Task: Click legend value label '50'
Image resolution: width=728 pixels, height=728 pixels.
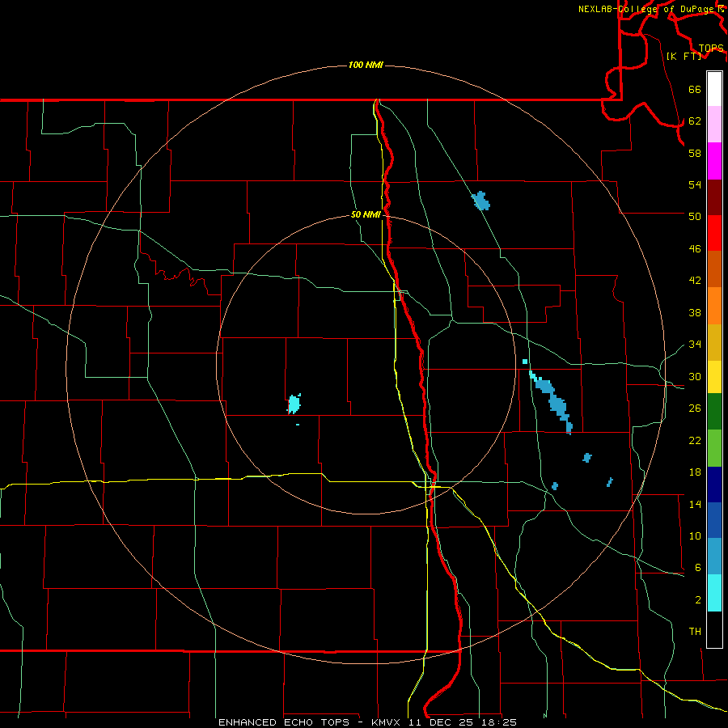Action: 695,217
